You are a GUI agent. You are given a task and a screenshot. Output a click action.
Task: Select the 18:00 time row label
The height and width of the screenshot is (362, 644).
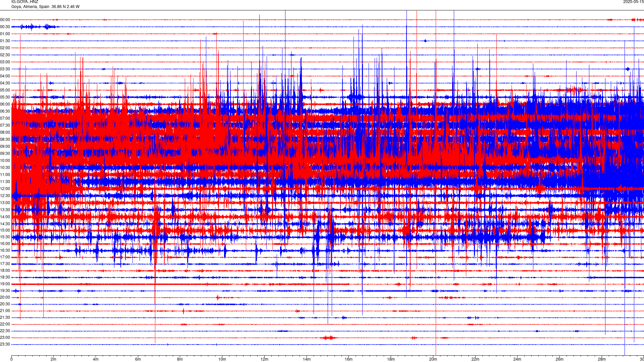pyautogui.click(x=5, y=270)
